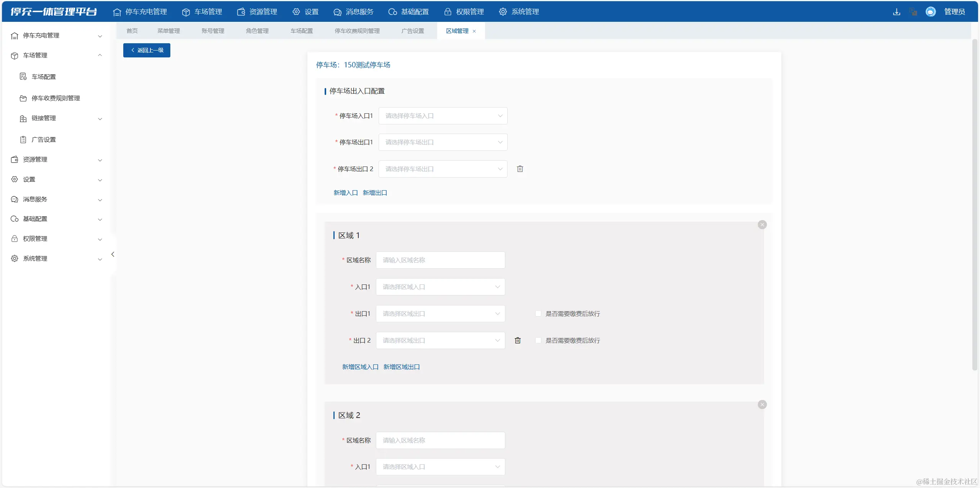Click the trash icon beside 停车场出口 2
980x488 pixels.
520,169
